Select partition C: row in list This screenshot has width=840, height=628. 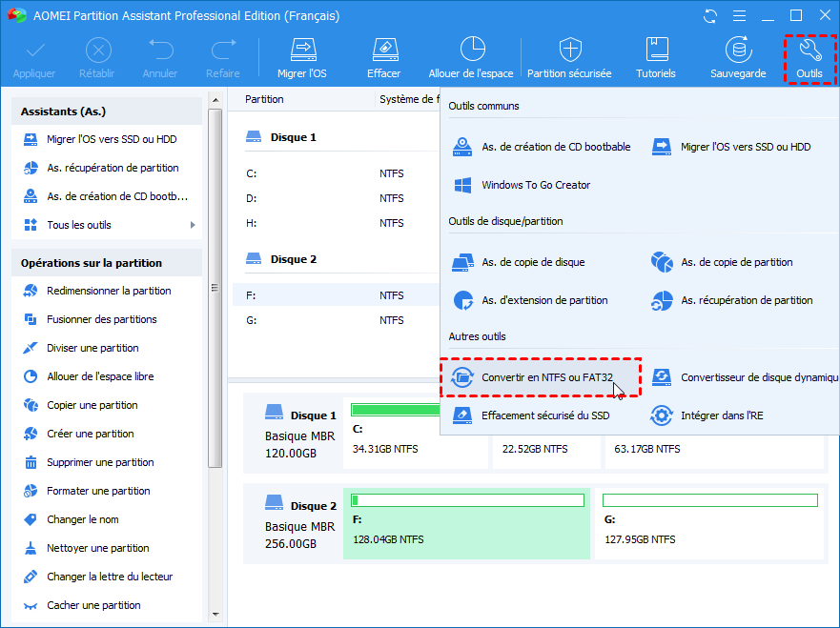[337, 174]
